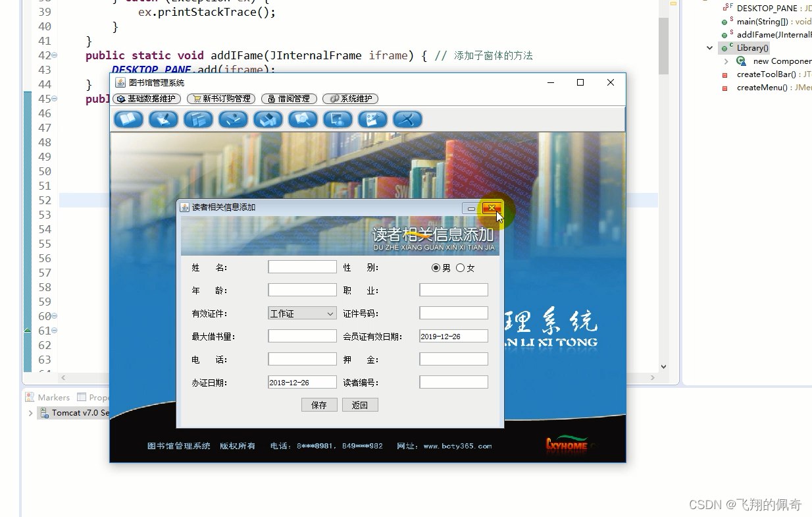
Task: Select the wrench system tools toolbar icon
Action: (407, 119)
